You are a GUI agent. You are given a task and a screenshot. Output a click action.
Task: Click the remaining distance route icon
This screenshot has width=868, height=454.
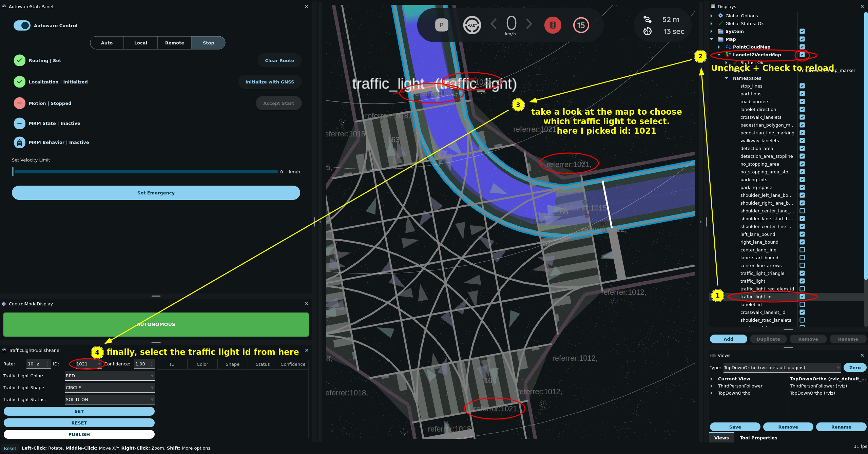point(647,20)
